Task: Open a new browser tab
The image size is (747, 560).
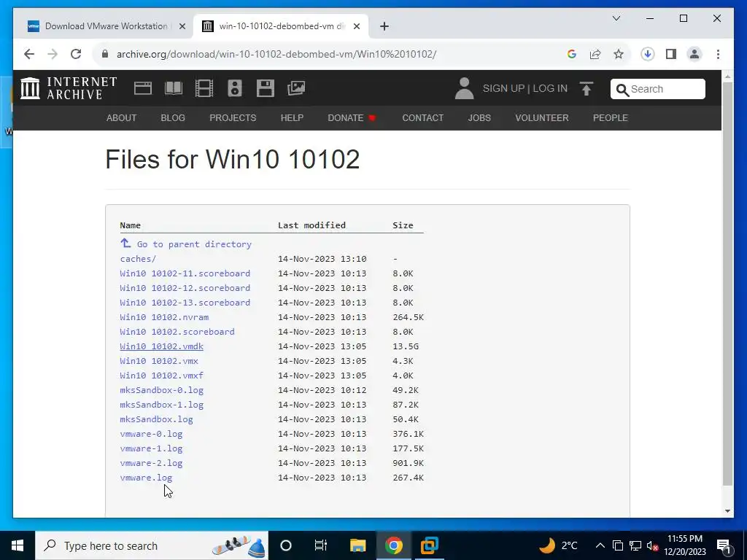Action: (384, 26)
